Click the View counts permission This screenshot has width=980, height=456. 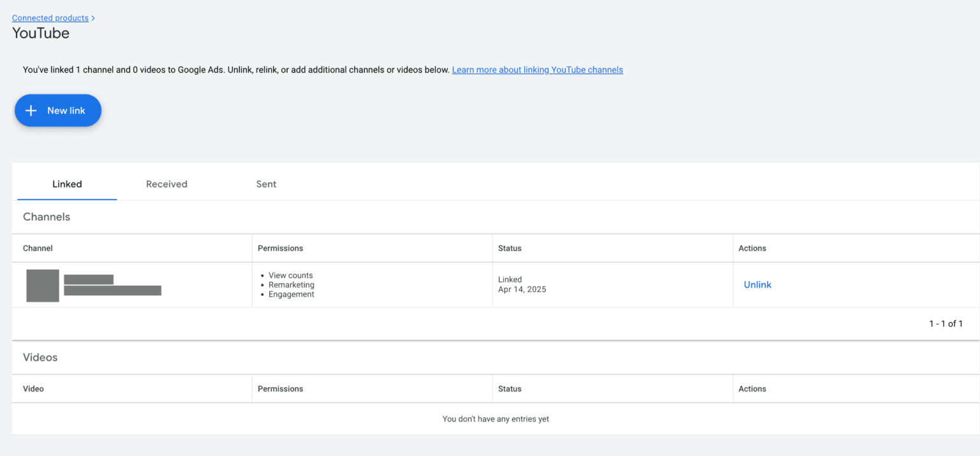290,276
